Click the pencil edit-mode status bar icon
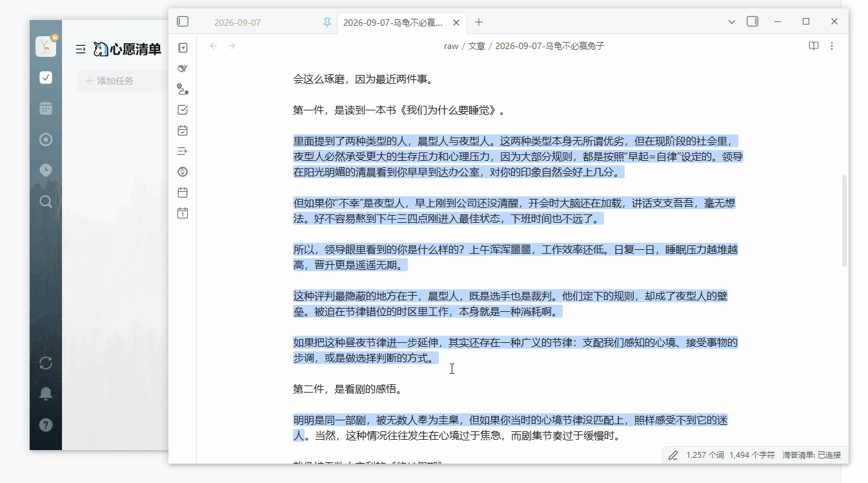This screenshot has width=868, height=483. pos(673,455)
